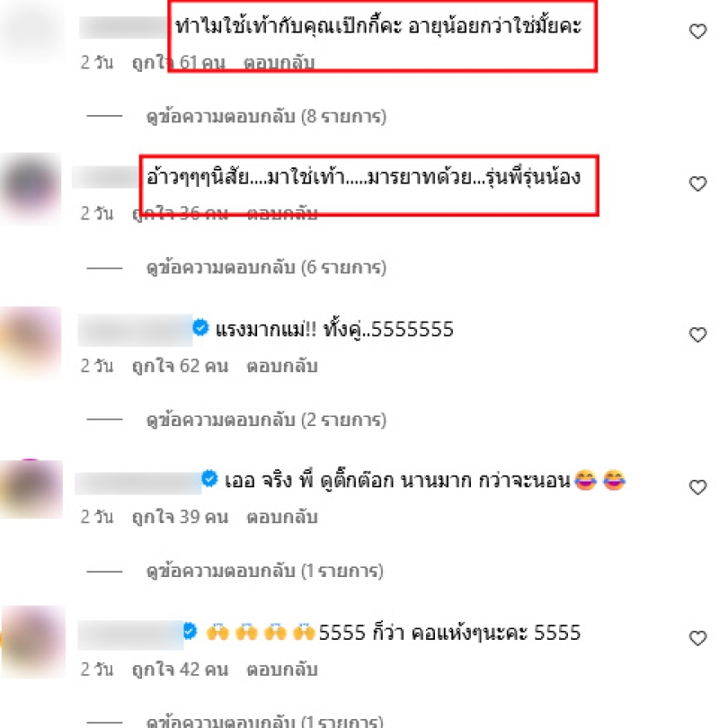
Task: Tap heart on the คอแห้งๆนะคะ comment
Action: pos(697,638)
